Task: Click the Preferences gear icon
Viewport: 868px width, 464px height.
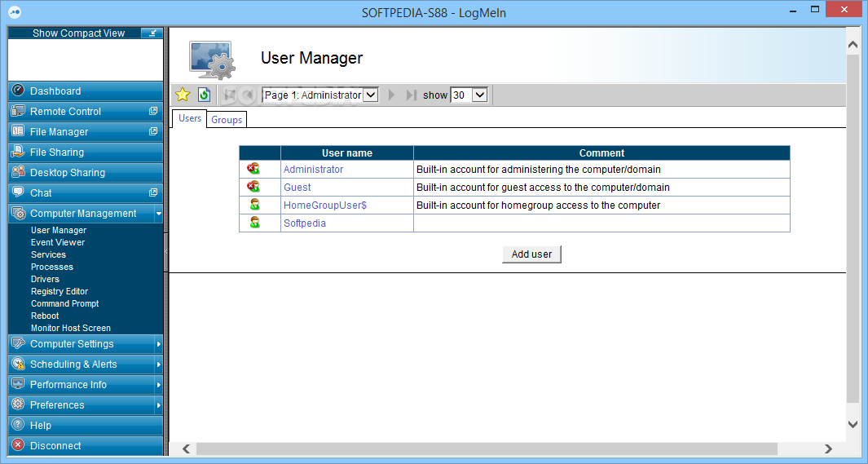Action: pyautogui.click(x=18, y=404)
